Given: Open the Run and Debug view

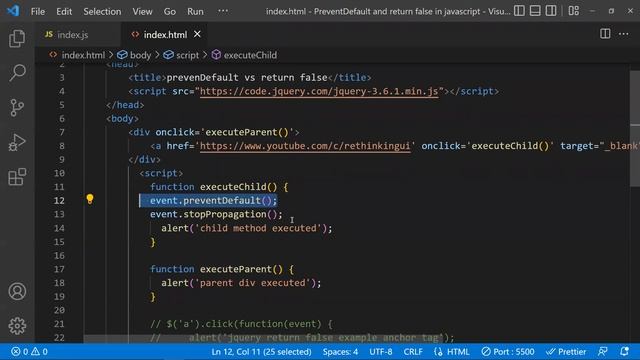Looking at the screenshot, I should 17,142.
